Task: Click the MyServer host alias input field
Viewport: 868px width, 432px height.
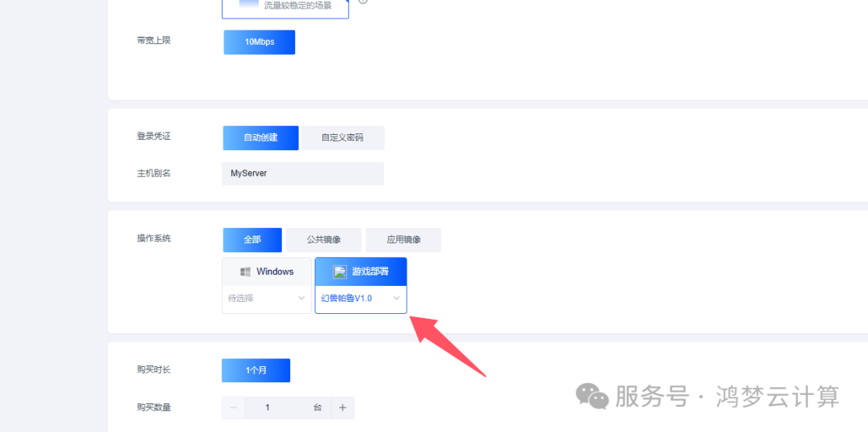Action: (303, 173)
